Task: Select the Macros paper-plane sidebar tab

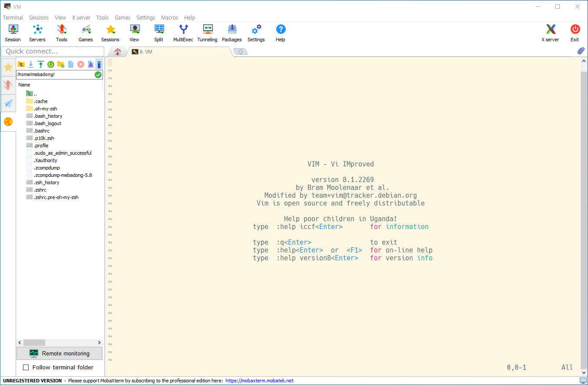Action: pyautogui.click(x=8, y=103)
